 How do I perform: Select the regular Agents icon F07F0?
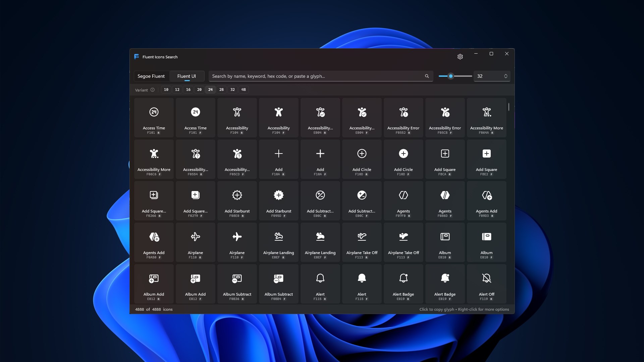(404, 201)
